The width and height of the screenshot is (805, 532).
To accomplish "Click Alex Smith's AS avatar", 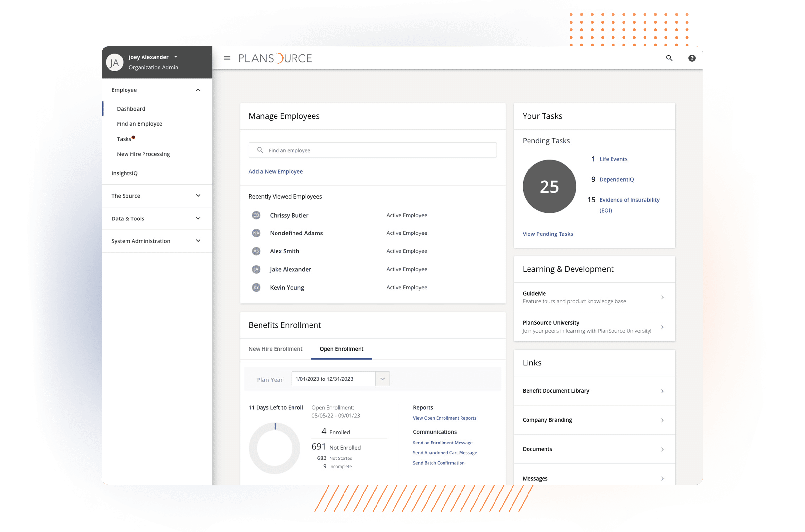I will tap(256, 251).
